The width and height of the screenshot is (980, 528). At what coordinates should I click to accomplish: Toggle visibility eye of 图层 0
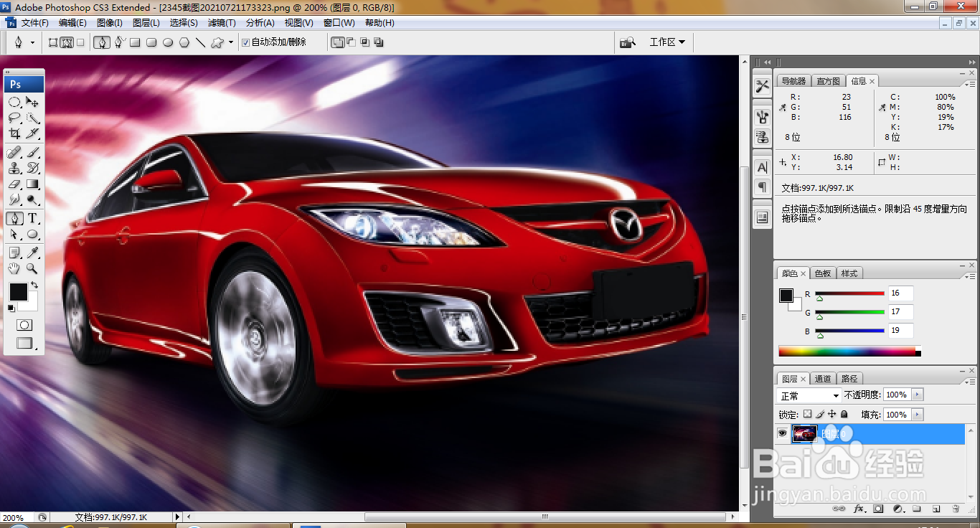(782, 433)
